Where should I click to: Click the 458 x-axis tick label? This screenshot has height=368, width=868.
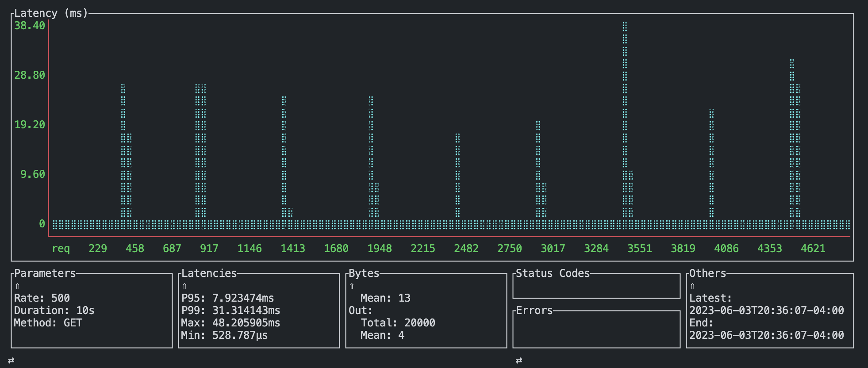pyautogui.click(x=135, y=249)
